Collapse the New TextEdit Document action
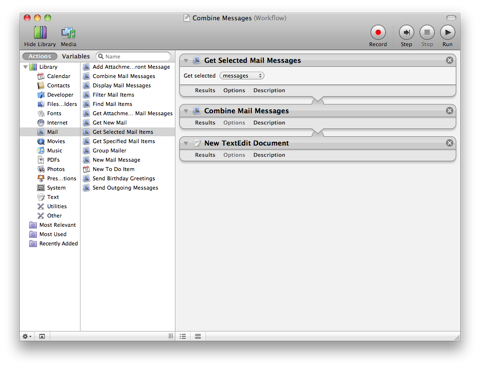480x368 pixels. [186, 143]
